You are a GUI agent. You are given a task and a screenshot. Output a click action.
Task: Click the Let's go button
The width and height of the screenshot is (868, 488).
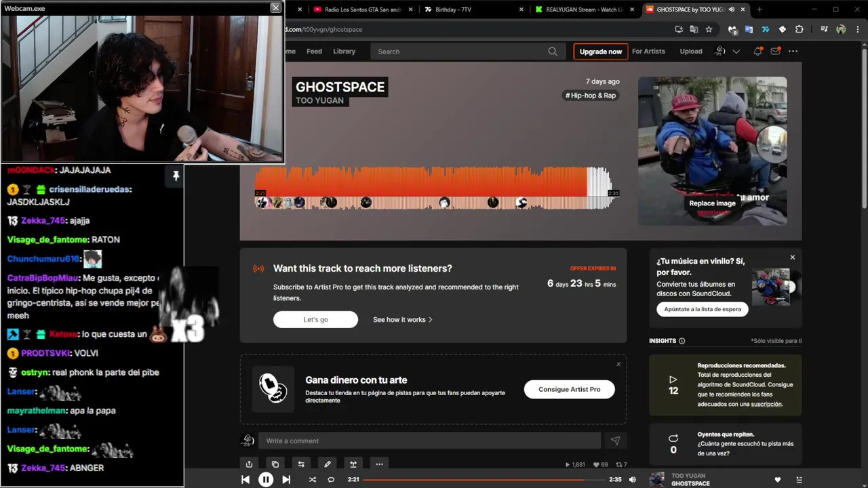coord(315,319)
